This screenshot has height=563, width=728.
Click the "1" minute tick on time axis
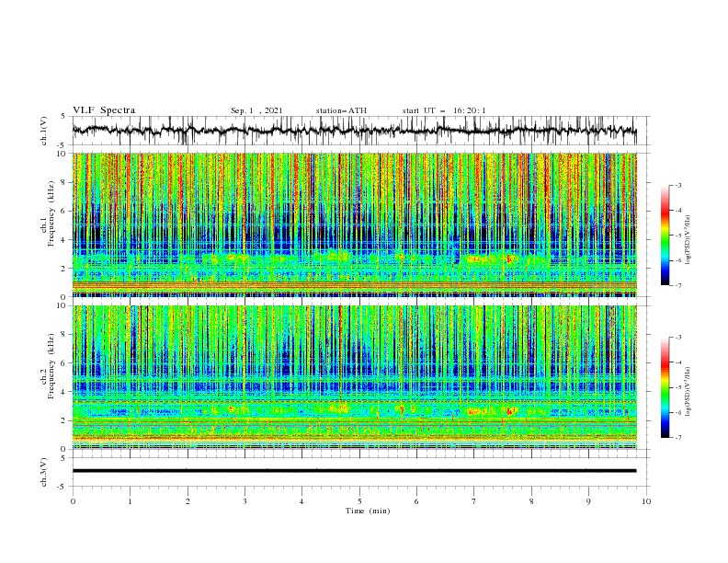click(130, 501)
